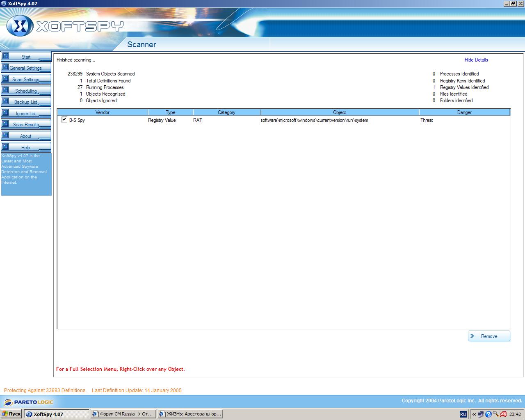Select the Threat danger cell
The height and width of the screenshot is (420, 525).
[427, 120]
